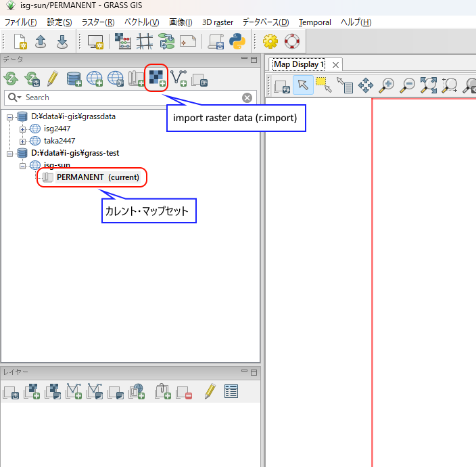This screenshot has width=476, height=467.
Task: Show attribute table icon in layers toolbar
Action: (231, 391)
